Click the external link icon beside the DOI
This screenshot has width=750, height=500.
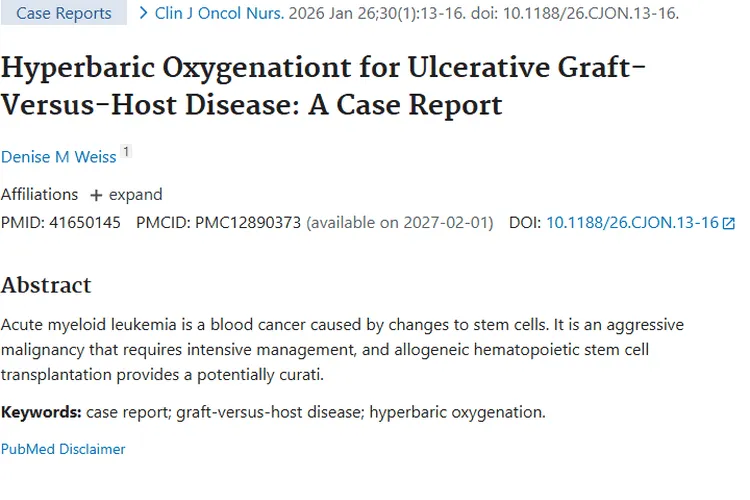point(728,223)
